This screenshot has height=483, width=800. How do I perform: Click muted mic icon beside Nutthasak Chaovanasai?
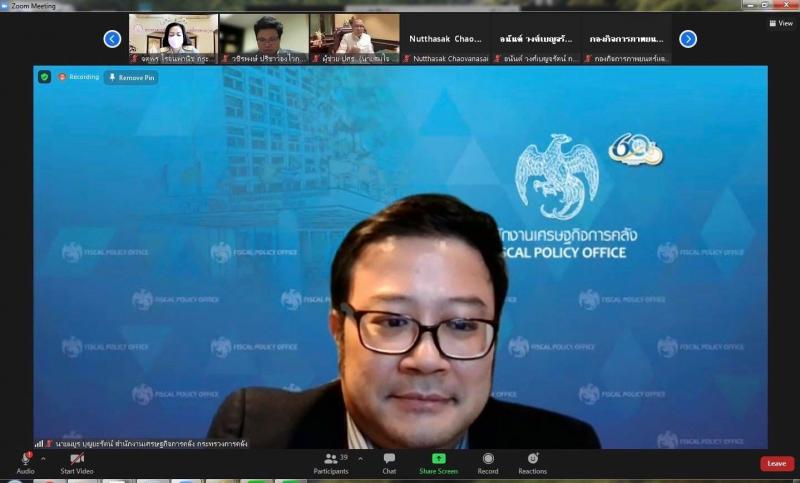click(407, 59)
